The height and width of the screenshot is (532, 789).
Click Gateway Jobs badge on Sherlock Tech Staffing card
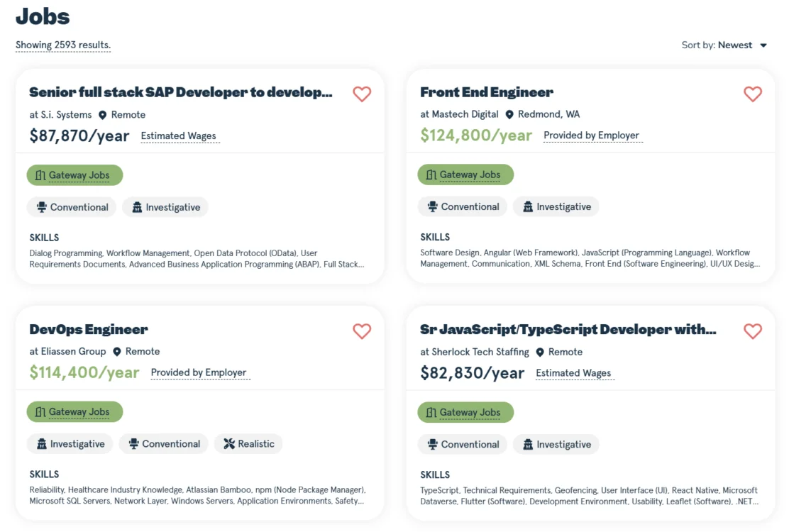point(465,412)
